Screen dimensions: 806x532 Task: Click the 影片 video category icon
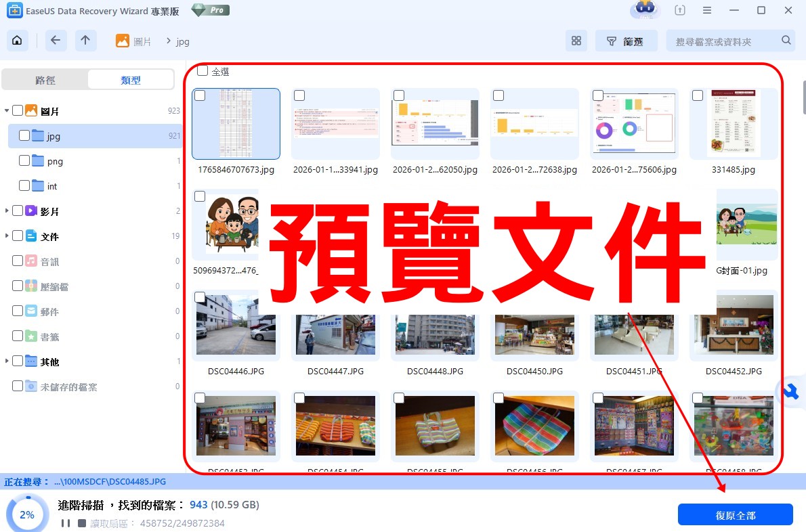[31, 210]
